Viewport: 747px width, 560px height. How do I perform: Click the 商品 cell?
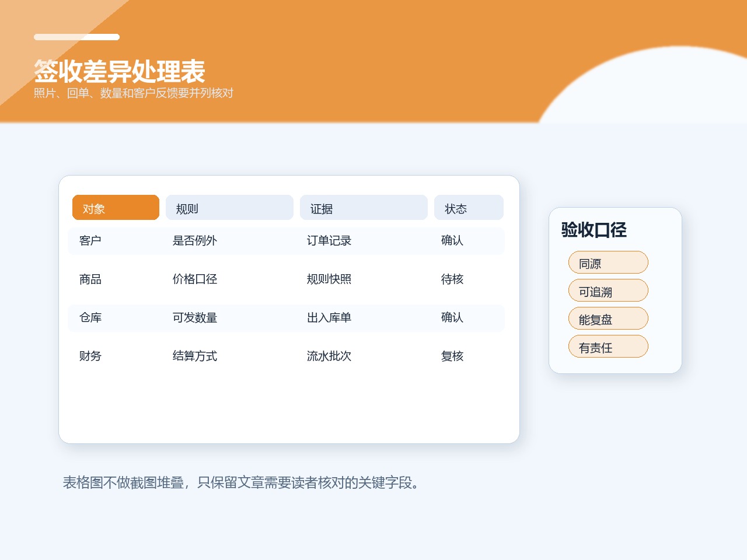pyautogui.click(x=90, y=279)
